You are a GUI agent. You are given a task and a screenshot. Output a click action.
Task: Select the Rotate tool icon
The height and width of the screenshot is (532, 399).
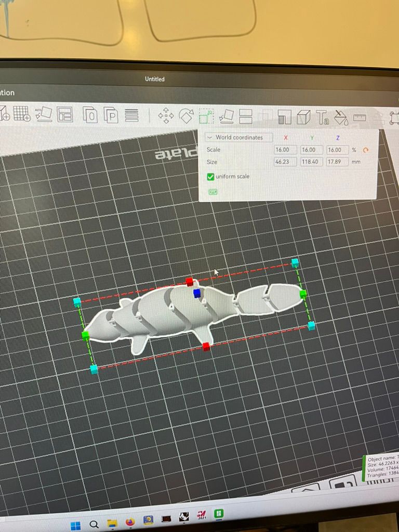click(186, 115)
